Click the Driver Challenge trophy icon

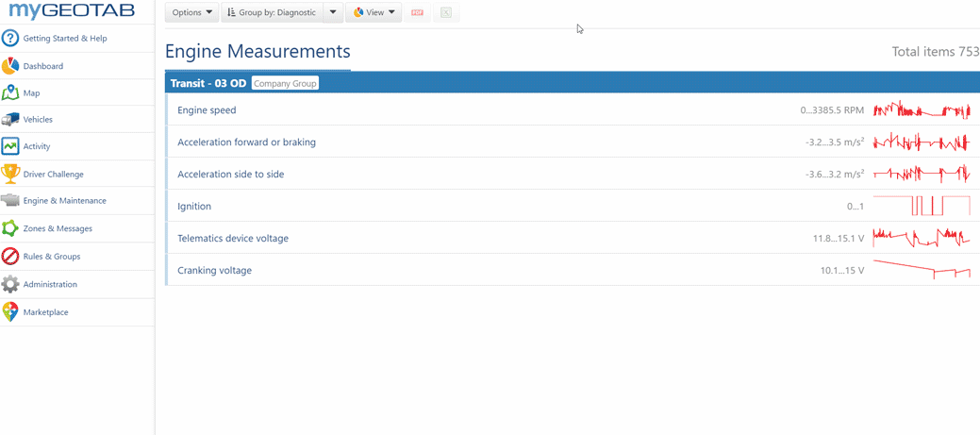10,174
